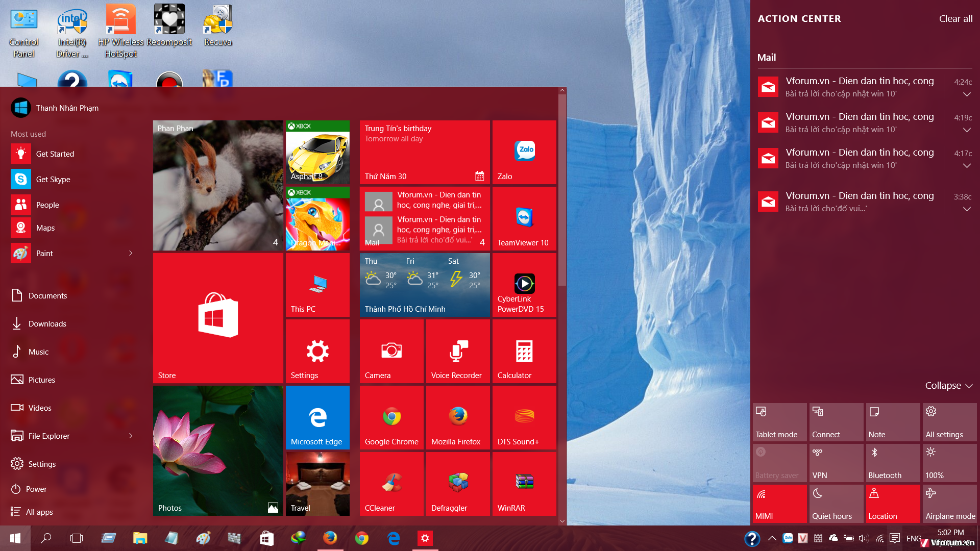Expand the 4:24 mail notification
This screenshot has width=980, height=551.
point(967,94)
